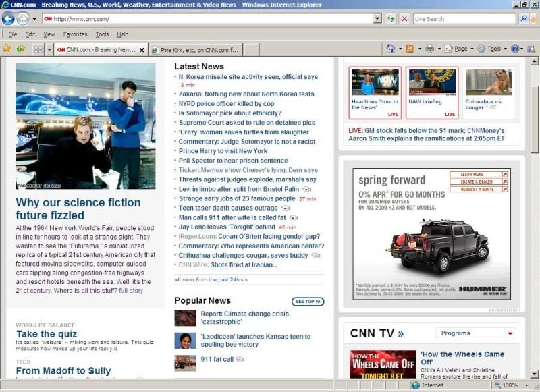Open the recent pages dropdown beside Forward
Screen dimensions: 540x392
tap(34, 19)
